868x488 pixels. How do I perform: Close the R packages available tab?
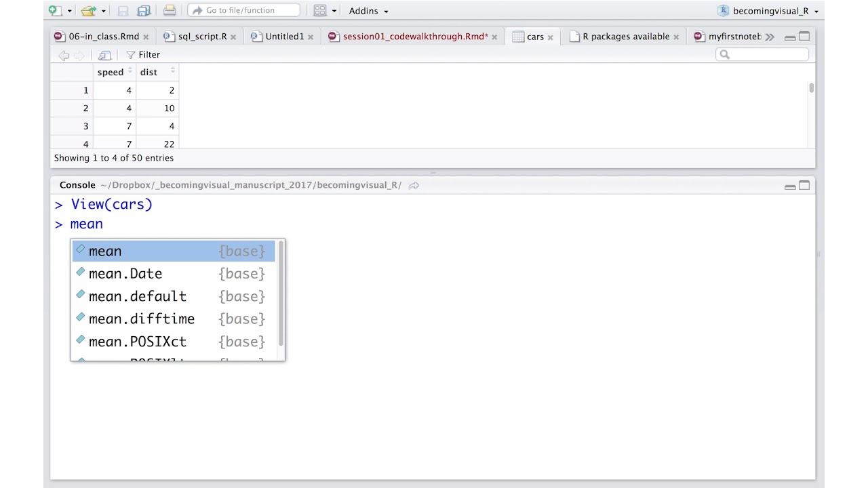(676, 37)
